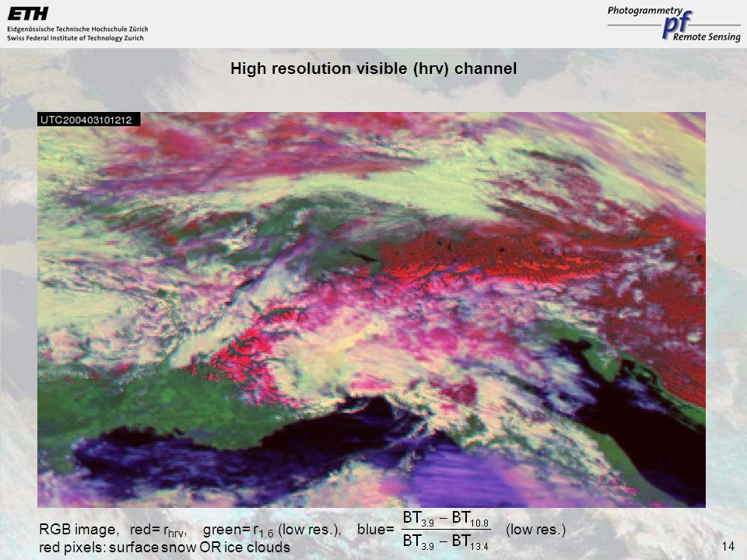Click 'red pixels: surface snow OR ice clouds'

pos(164,547)
